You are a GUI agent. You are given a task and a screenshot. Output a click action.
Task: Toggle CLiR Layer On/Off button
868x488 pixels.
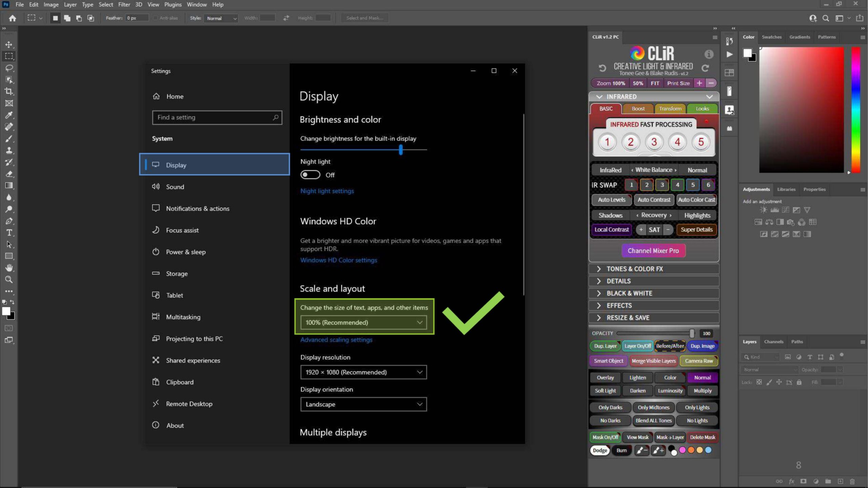[x=637, y=346]
